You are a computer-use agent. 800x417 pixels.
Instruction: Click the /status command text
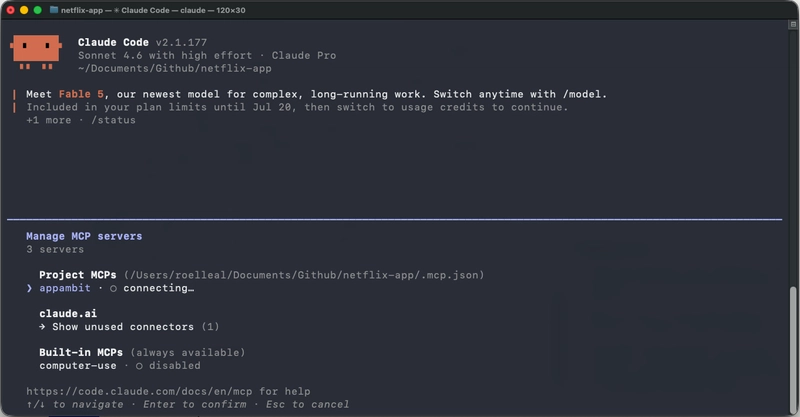click(x=113, y=120)
